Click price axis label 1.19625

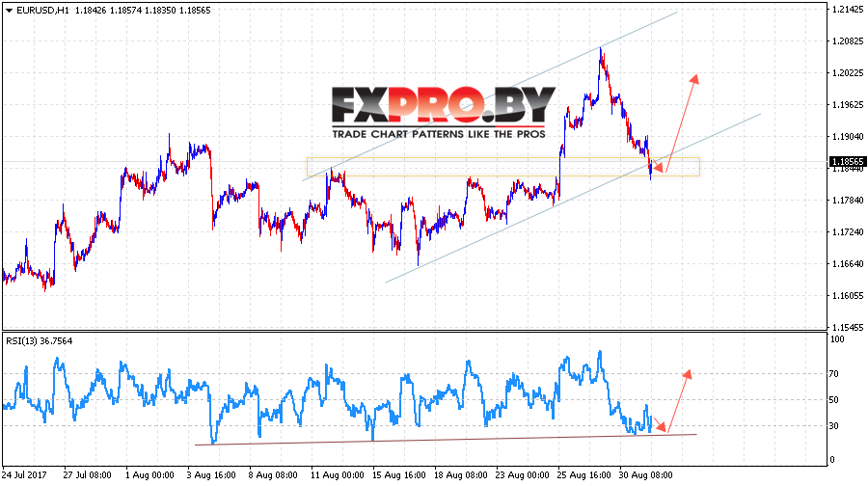pyautogui.click(x=848, y=104)
